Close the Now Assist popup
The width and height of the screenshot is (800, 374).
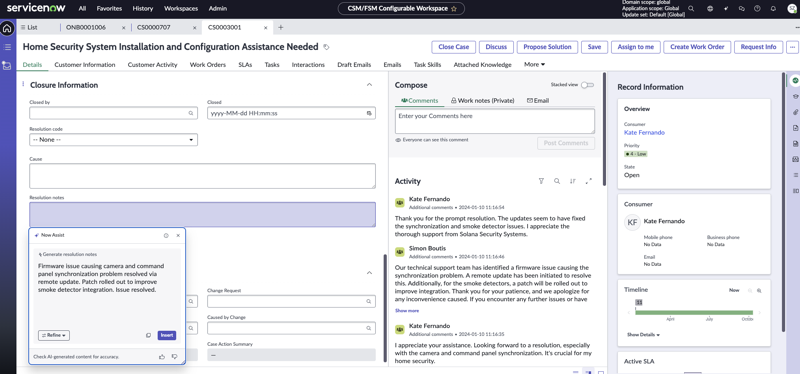(178, 235)
